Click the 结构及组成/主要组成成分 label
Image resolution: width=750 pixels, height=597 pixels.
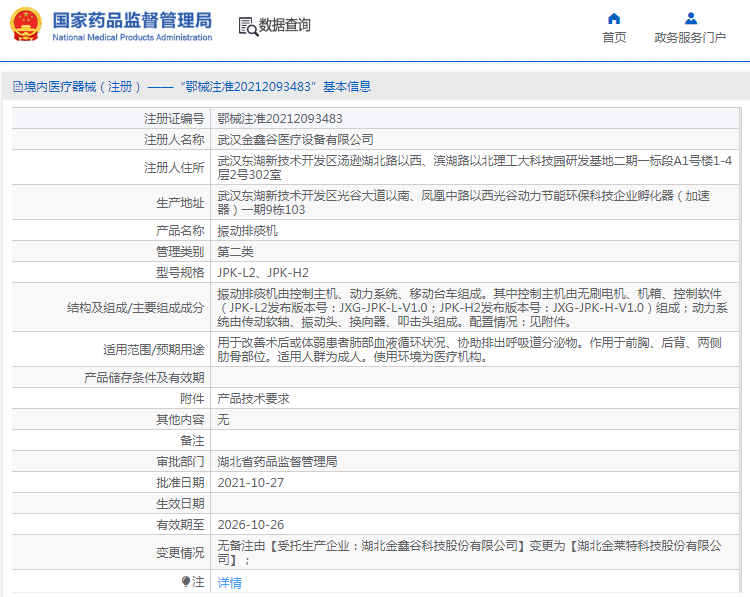pyautogui.click(x=135, y=308)
